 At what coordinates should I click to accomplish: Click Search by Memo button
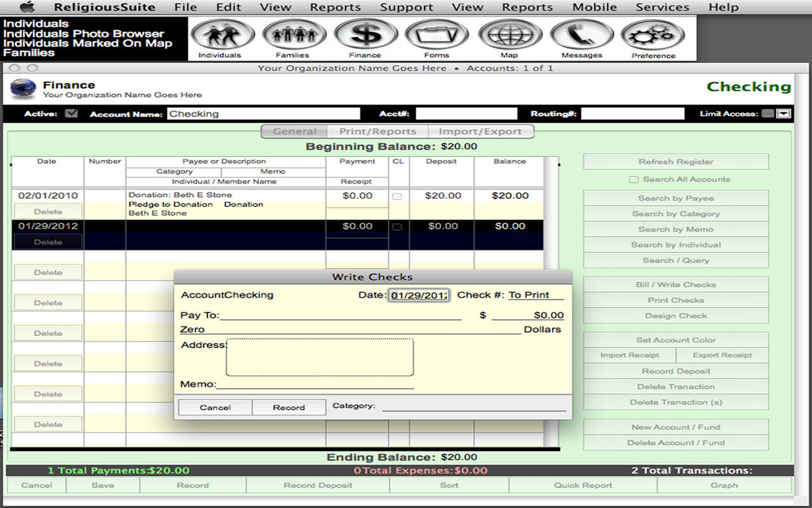(x=676, y=229)
